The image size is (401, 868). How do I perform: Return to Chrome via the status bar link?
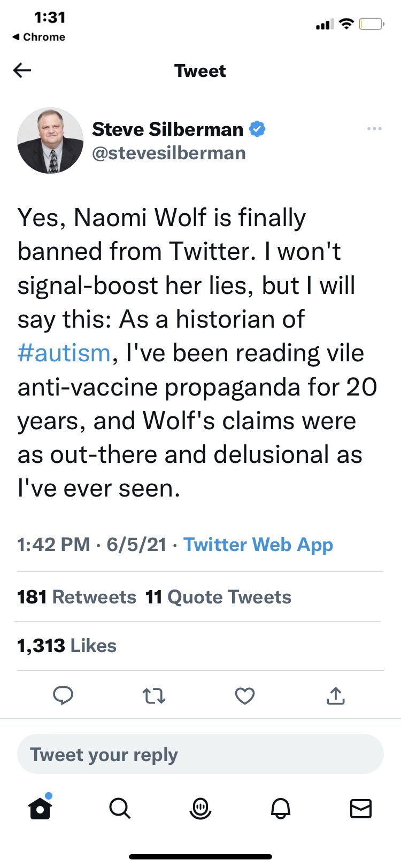38,37
